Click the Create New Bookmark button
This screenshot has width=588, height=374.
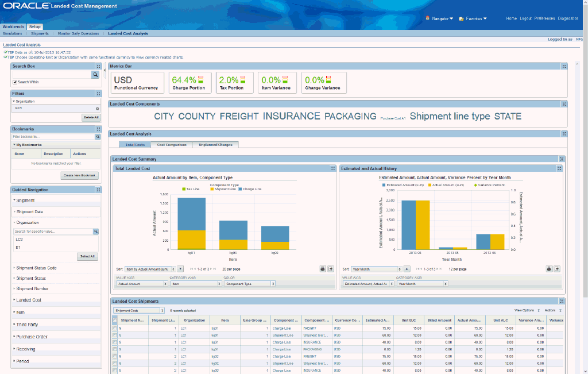coord(79,175)
